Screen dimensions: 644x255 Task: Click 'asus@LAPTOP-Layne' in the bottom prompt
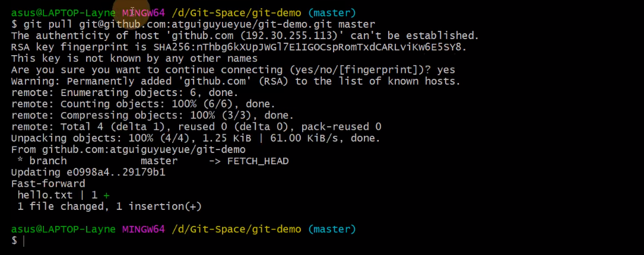click(64, 229)
